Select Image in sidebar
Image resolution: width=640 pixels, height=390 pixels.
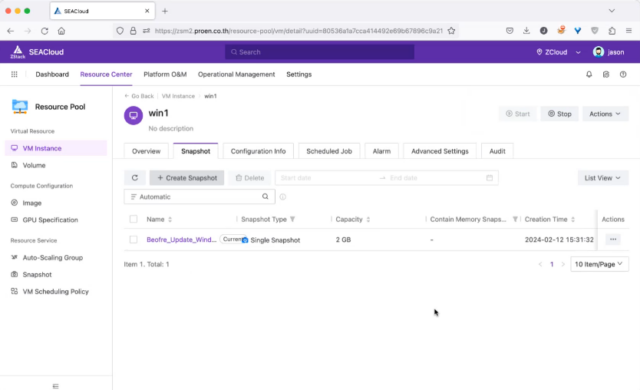coord(56,203)
